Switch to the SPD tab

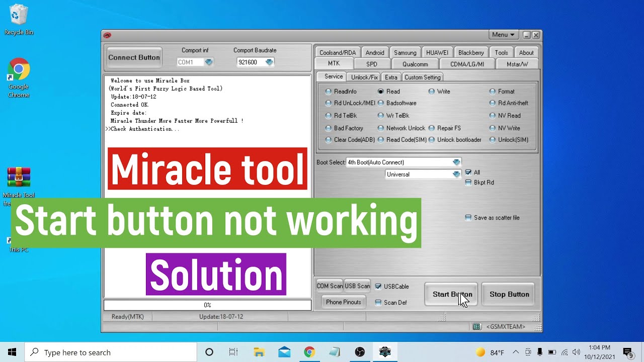click(x=372, y=64)
